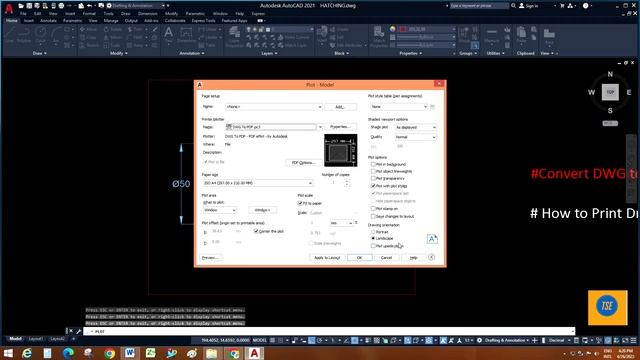Select the Arc tool

pos(56,35)
